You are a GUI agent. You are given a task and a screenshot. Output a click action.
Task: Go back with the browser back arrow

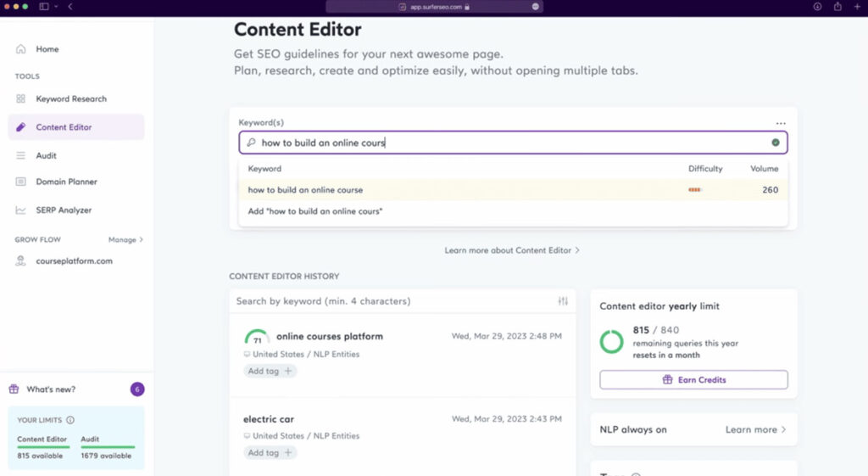pyautogui.click(x=70, y=7)
